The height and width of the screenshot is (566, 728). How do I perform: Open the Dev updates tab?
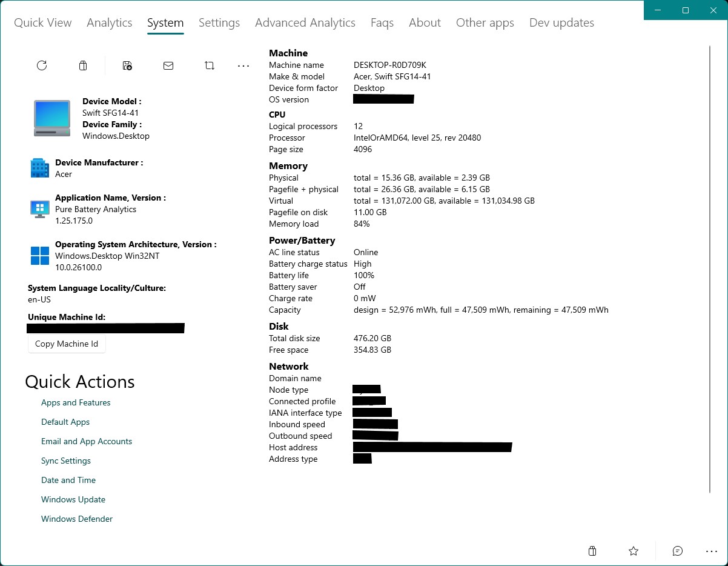(561, 22)
